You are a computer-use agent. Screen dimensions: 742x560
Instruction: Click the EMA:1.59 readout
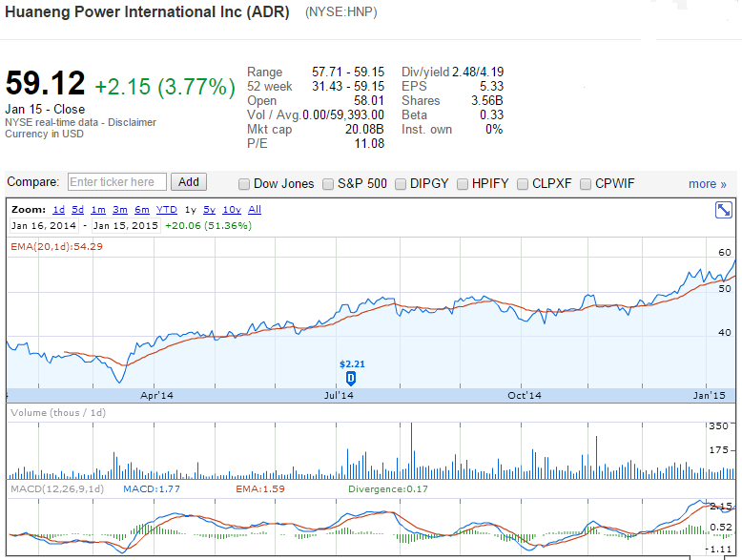260,489
